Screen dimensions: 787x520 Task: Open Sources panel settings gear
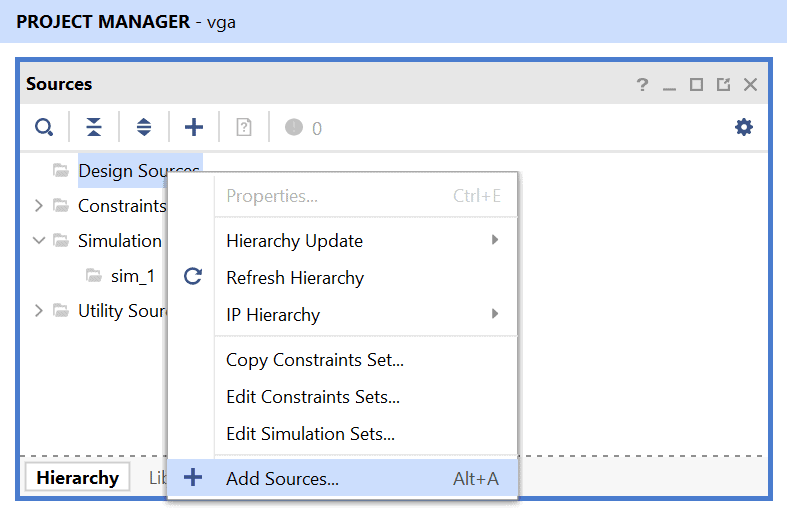click(x=744, y=128)
